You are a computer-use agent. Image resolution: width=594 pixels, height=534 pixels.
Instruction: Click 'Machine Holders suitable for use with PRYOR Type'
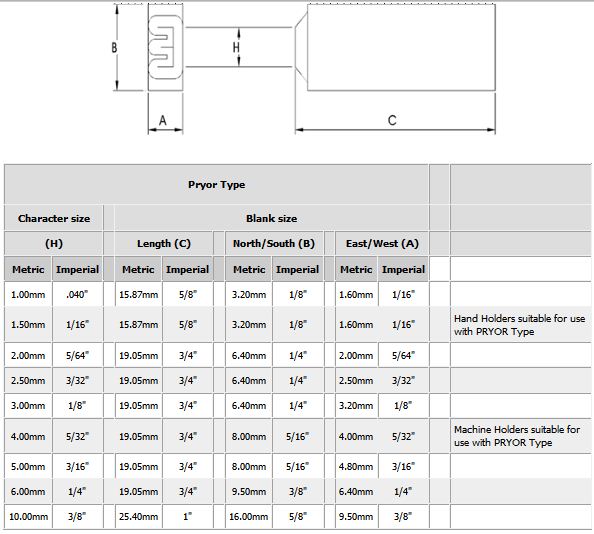[517, 436]
